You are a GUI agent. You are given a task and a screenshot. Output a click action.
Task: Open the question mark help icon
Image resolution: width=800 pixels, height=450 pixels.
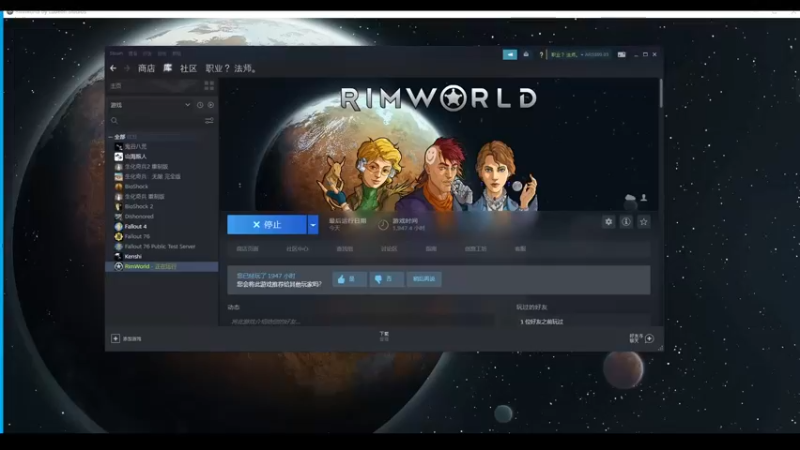point(541,55)
